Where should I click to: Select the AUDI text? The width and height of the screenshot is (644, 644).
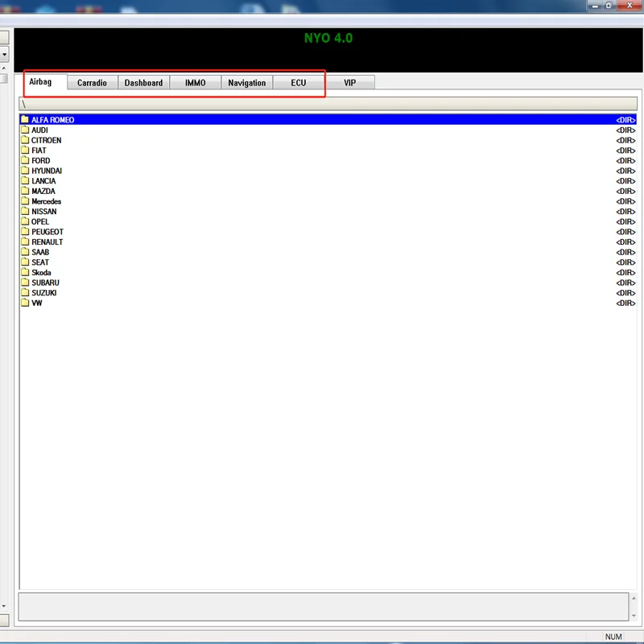(x=39, y=130)
